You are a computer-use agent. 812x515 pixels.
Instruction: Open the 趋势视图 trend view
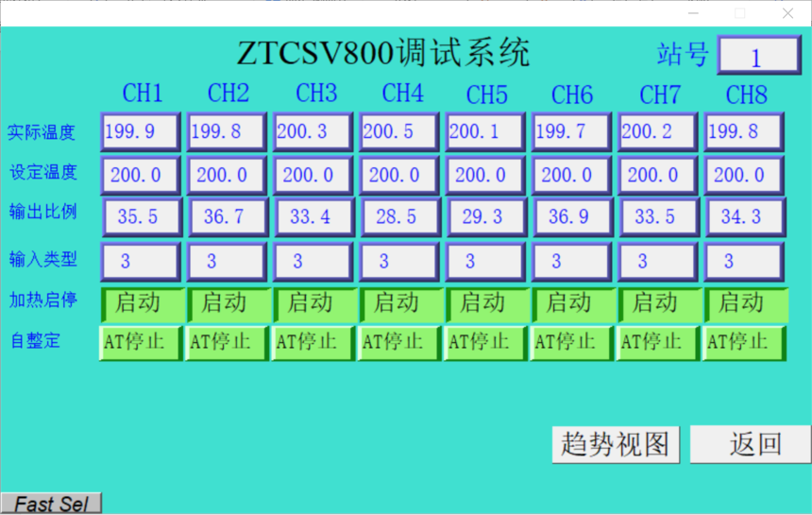(x=616, y=444)
